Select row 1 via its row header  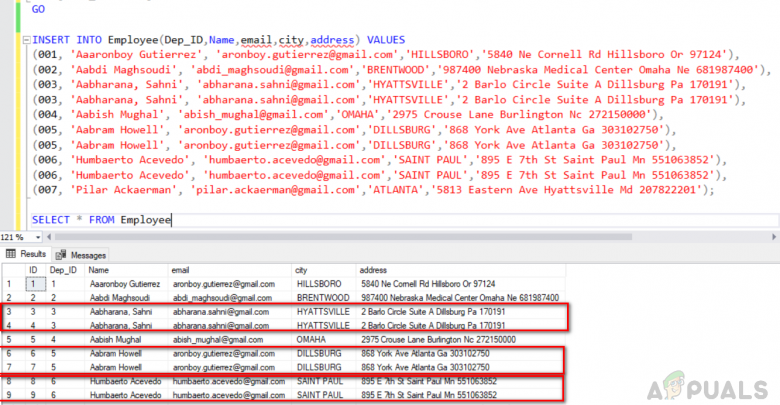pos(9,284)
